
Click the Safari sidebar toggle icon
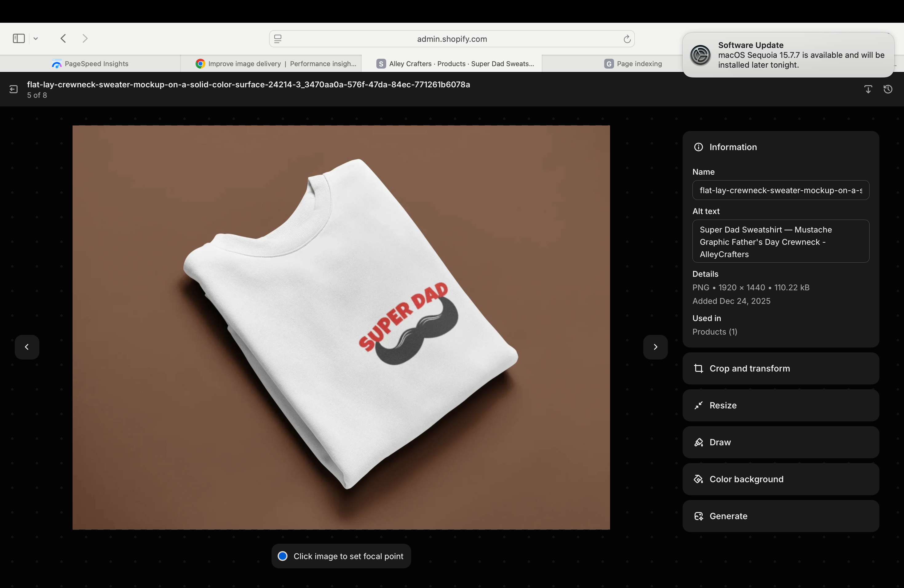19,38
